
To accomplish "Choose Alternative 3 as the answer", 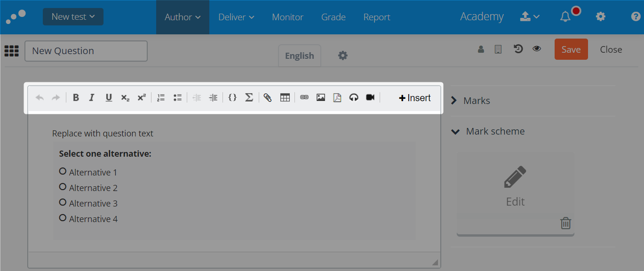I will [x=63, y=202].
